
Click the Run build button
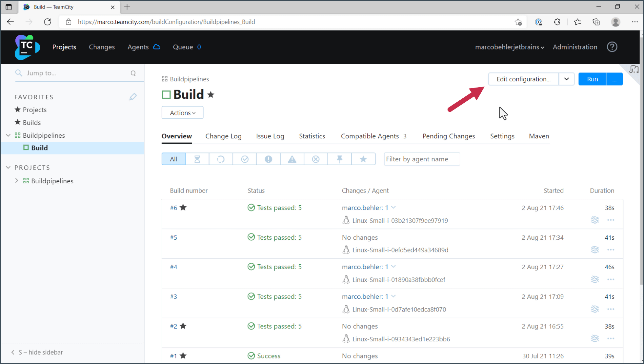592,79
